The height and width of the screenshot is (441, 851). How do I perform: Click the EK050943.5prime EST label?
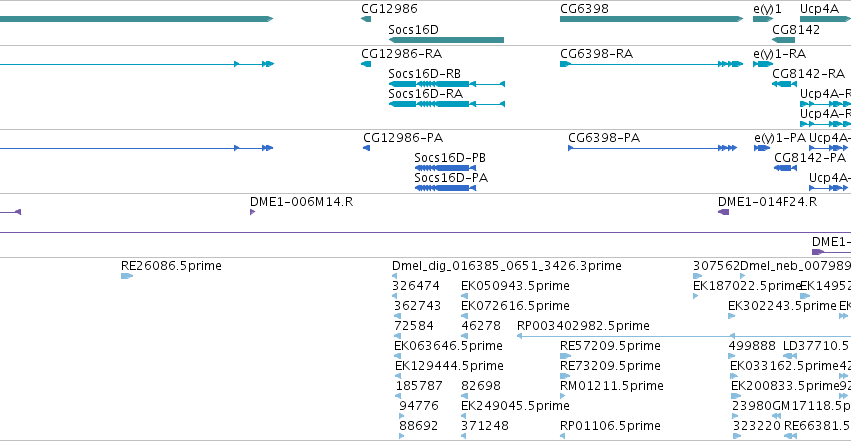pyautogui.click(x=515, y=286)
